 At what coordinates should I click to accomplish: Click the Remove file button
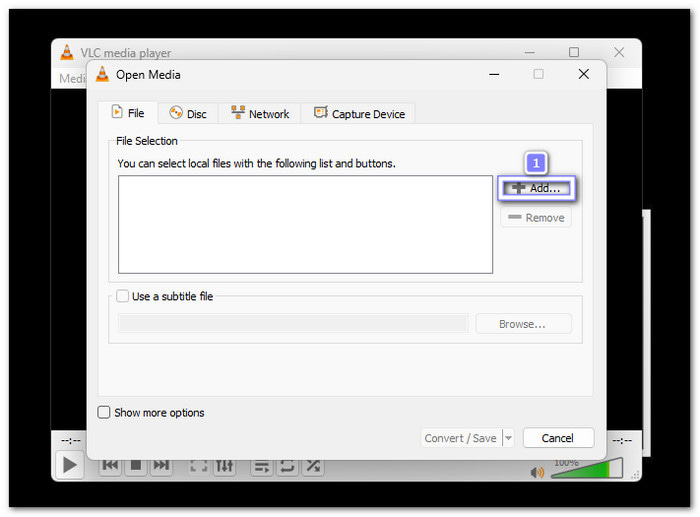[536, 217]
